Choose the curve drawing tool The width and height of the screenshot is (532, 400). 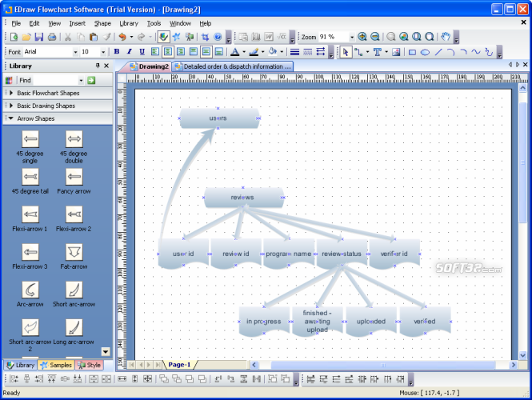pyautogui.click(x=476, y=52)
